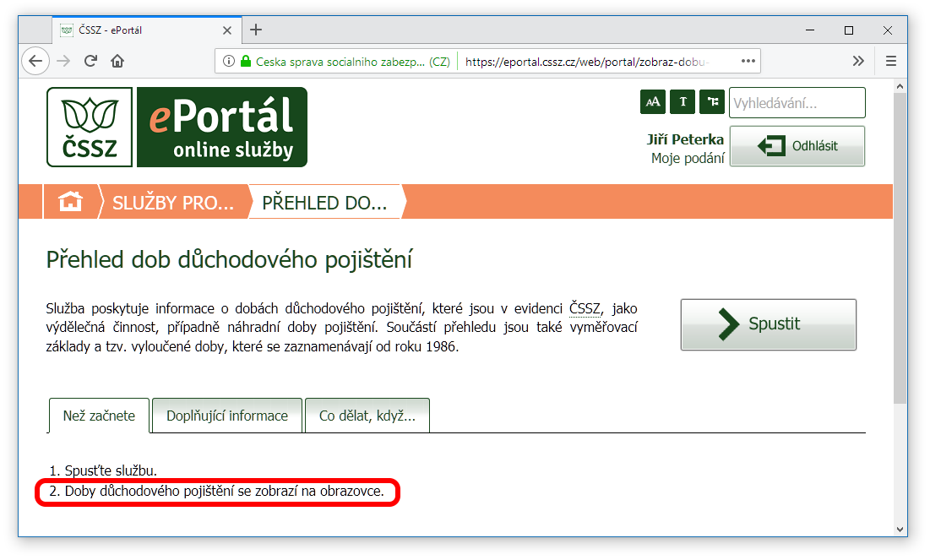Close the browser window
The width and height of the screenshot is (930, 560).
point(887,30)
